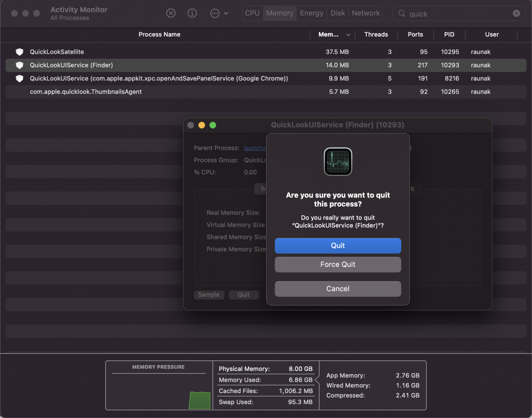The image size is (532, 418).
Task: Switch to the Energy tab
Action: tap(311, 13)
